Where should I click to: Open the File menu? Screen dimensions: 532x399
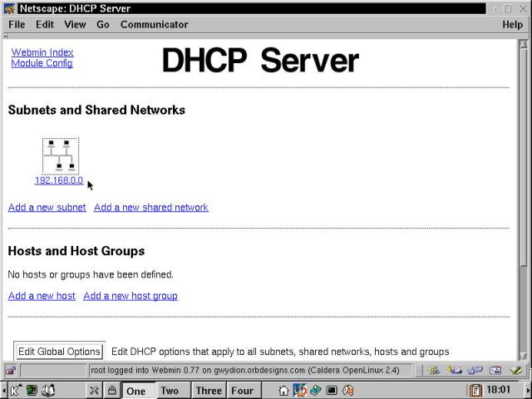(x=17, y=25)
